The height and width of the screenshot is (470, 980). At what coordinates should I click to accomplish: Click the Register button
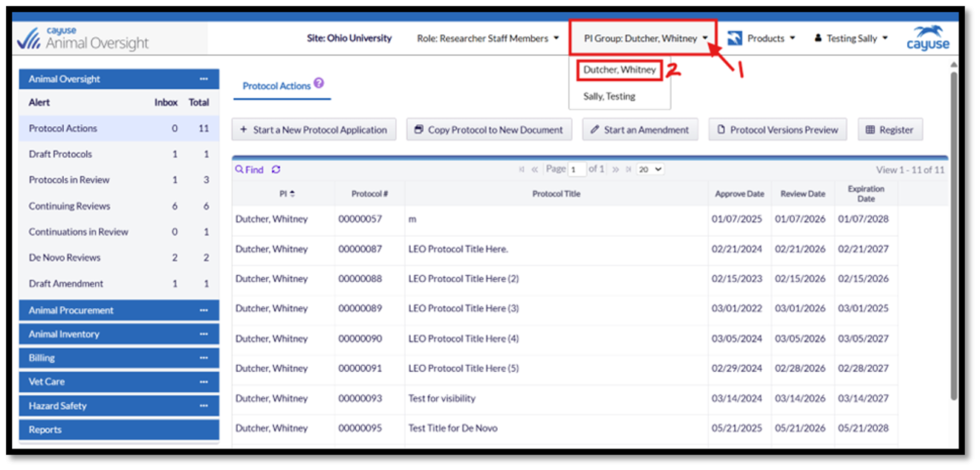tap(890, 130)
